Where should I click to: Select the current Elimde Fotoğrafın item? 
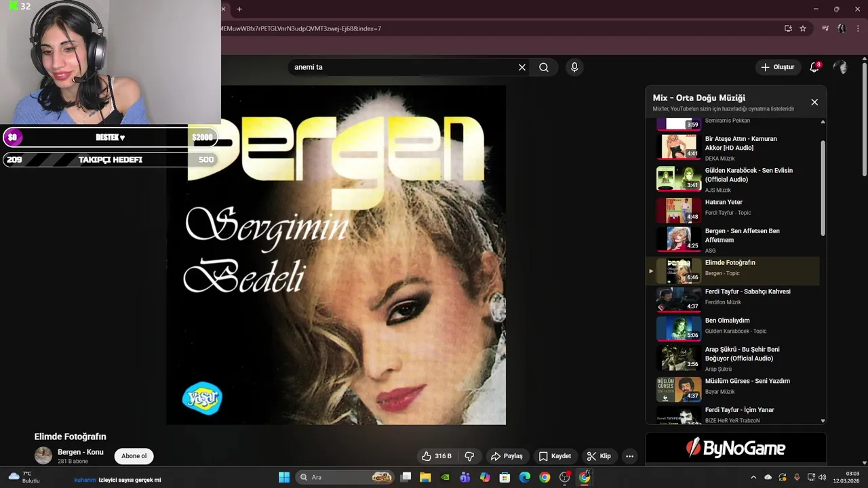[737, 270]
